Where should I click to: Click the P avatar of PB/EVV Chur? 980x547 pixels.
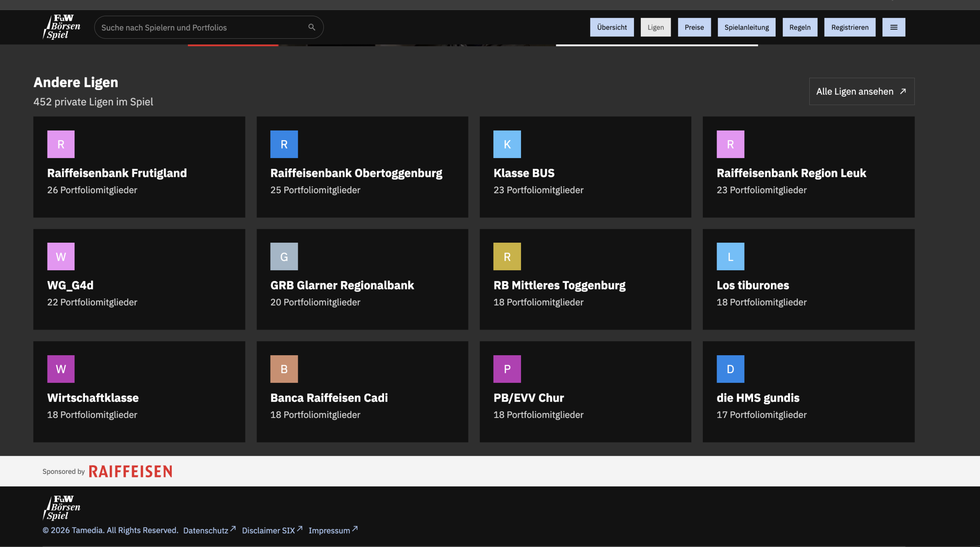coord(507,369)
